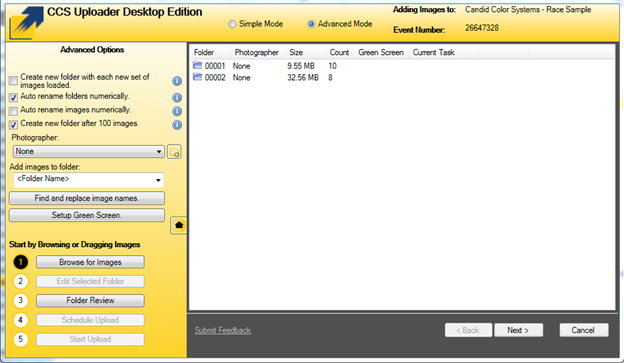Click photographer 'None' in 00001 row
This screenshot has height=363, width=624.
[x=242, y=66]
